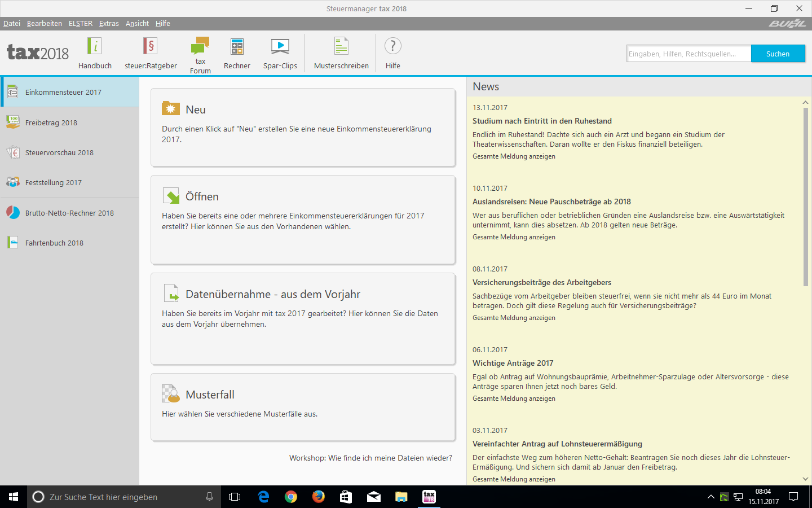The image size is (812, 508).
Task: Click the Windows search box in taskbar
Action: pyautogui.click(x=124, y=497)
